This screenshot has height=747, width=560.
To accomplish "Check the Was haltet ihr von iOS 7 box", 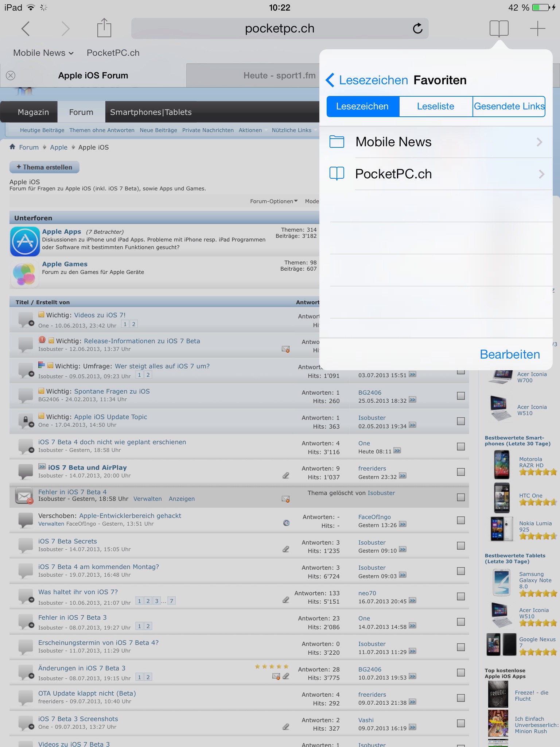I will tap(461, 596).
